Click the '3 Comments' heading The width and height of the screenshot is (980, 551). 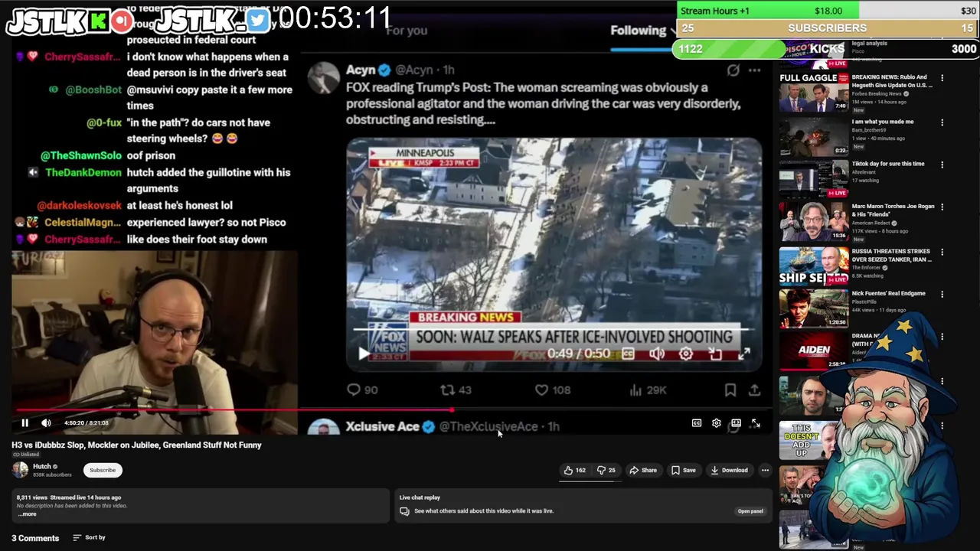[35, 538]
